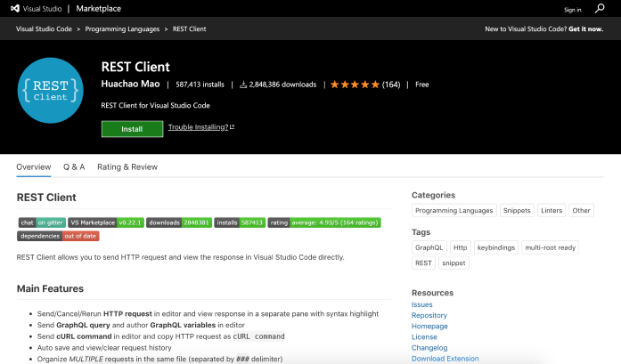Select the Other category
Screen dimensions: 621x364
[581, 211]
